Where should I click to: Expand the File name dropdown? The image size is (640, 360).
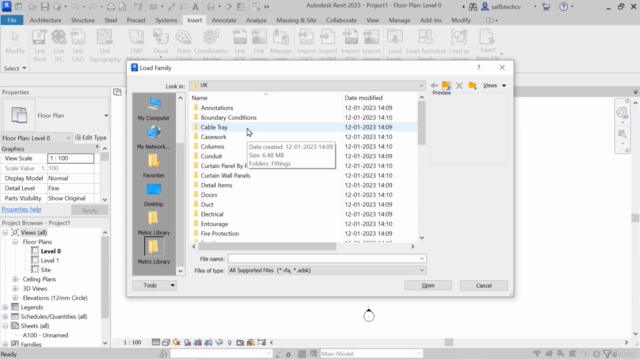[422, 259]
